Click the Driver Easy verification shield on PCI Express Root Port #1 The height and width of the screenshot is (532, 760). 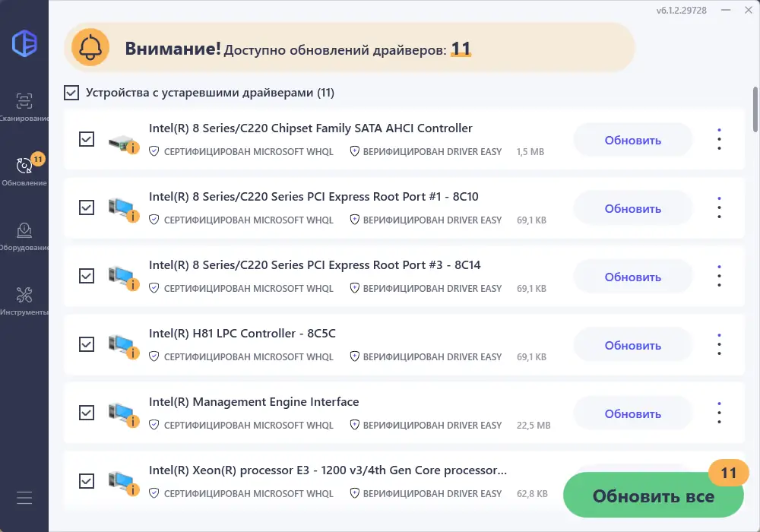pyautogui.click(x=354, y=220)
